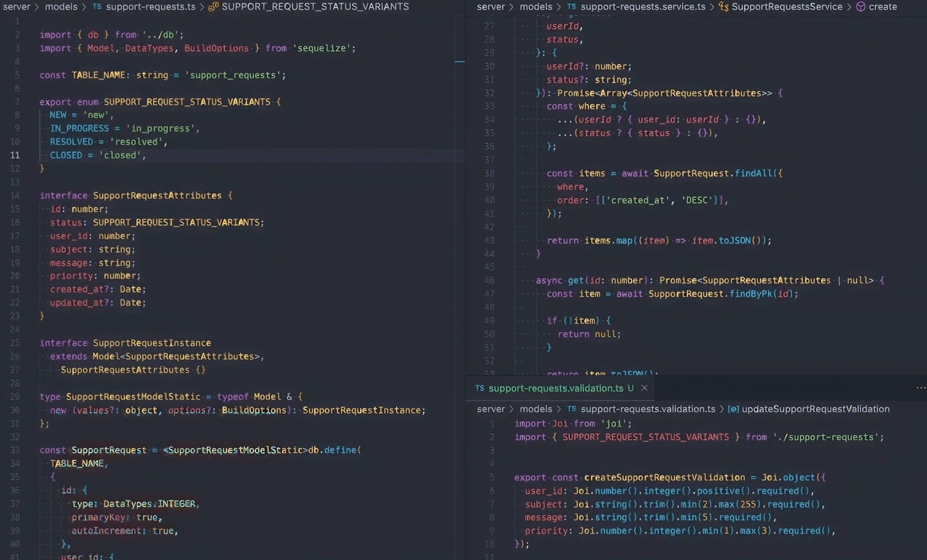Screen dimensions: 927x560
Task: Open SUPPORT_REQUEST_STATUS_VARIANTS breadcrumb symbol list
Action: coord(315,7)
